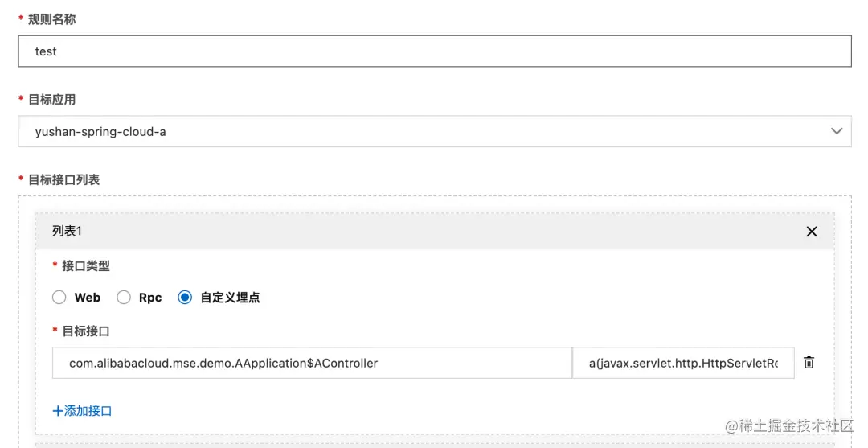Click the Rpc label text
This screenshot has width=868, height=448.
tap(150, 298)
